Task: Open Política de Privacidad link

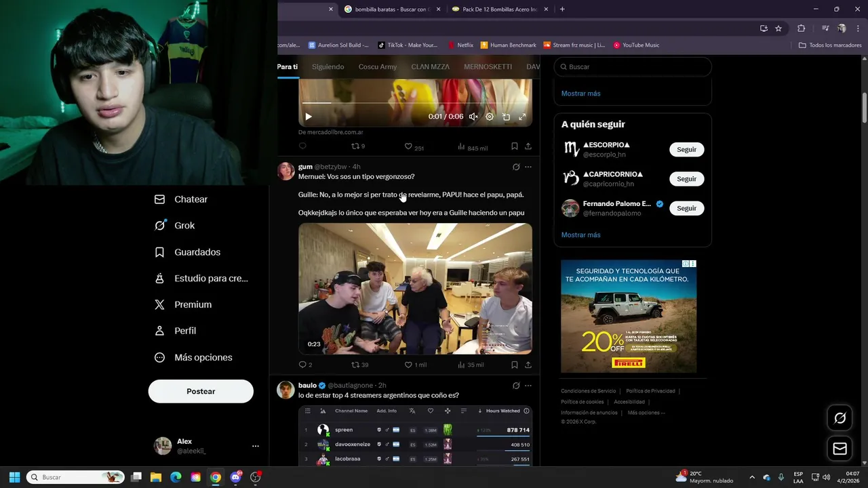Action: tap(650, 391)
